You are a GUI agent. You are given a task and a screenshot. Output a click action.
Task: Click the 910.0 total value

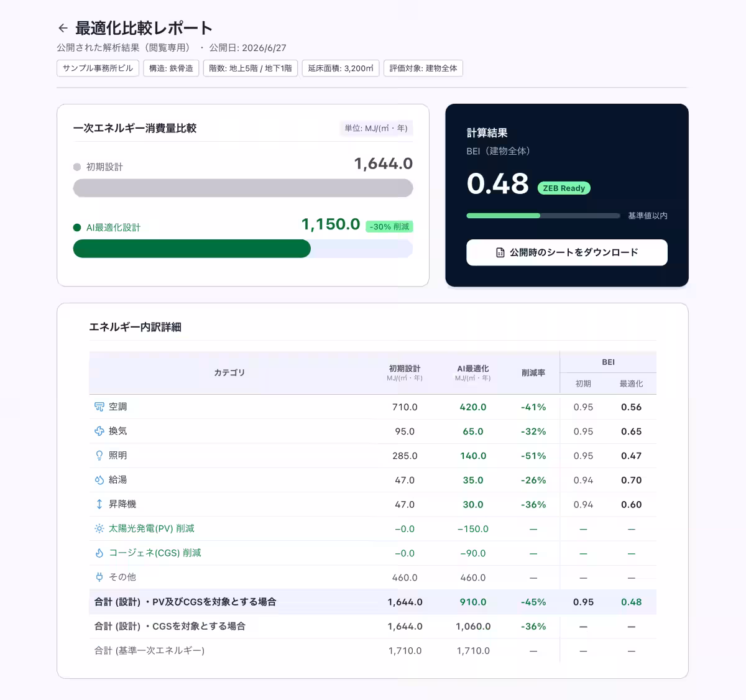point(473,602)
